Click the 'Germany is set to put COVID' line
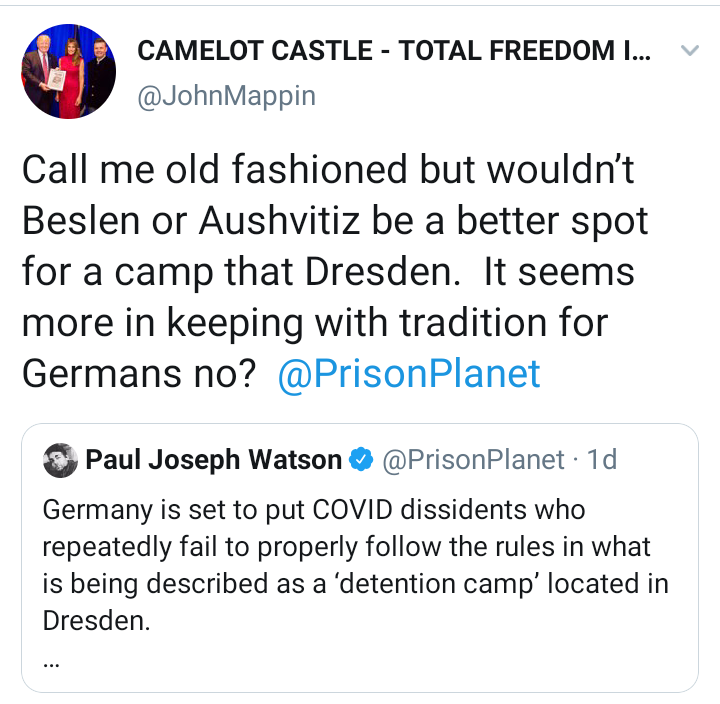The height and width of the screenshot is (704, 720). (314, 511)
